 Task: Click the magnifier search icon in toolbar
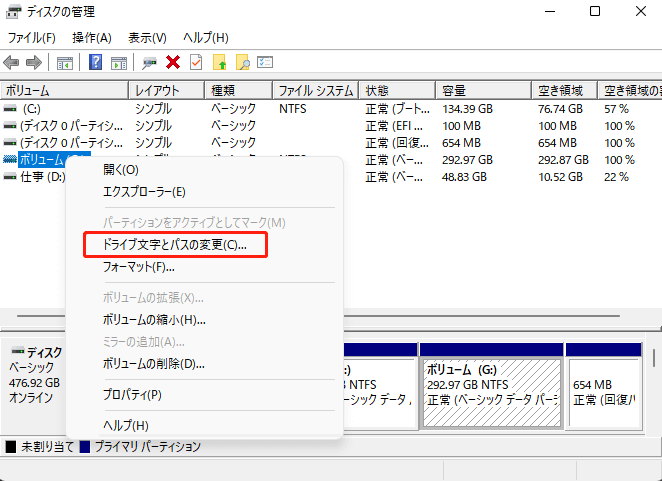pos(242,63)
